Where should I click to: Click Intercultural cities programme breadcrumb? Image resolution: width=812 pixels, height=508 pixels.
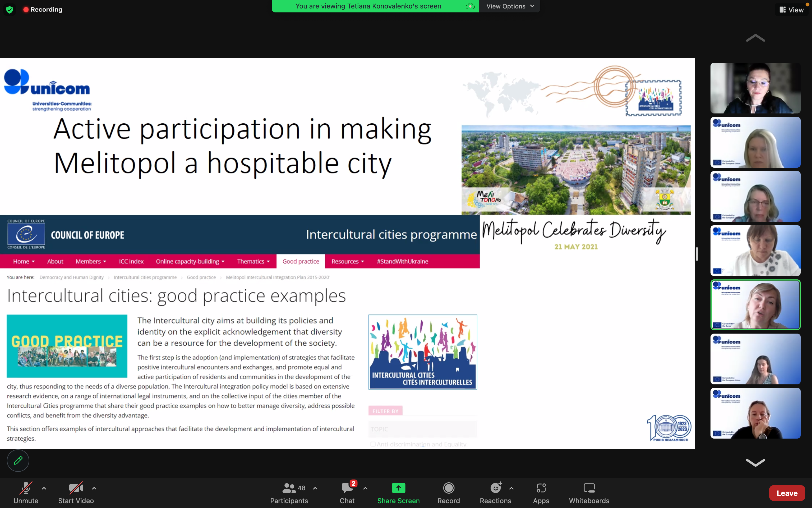click(x=145, y=277)
